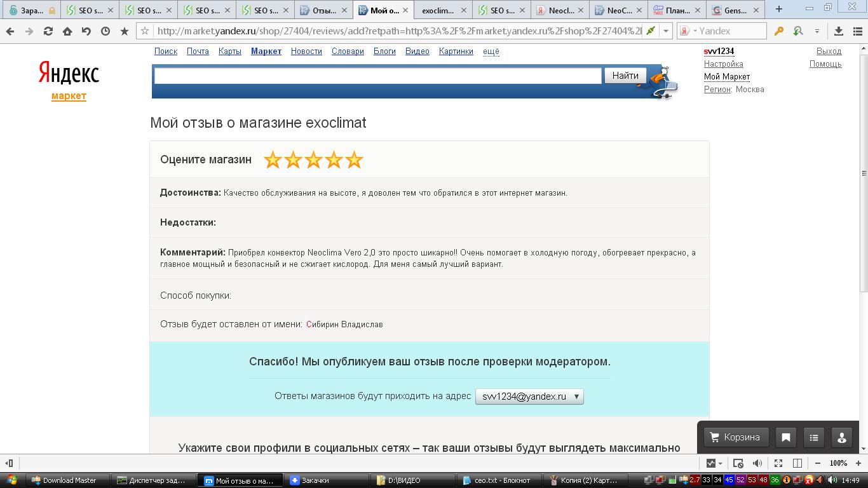
Task: Click the Yandex search engine icon in search box
Action: [x=685, y=31]
